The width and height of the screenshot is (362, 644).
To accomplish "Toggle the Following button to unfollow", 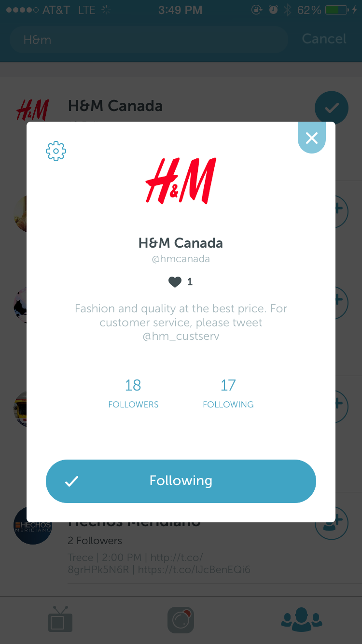I will pos(181,481).
